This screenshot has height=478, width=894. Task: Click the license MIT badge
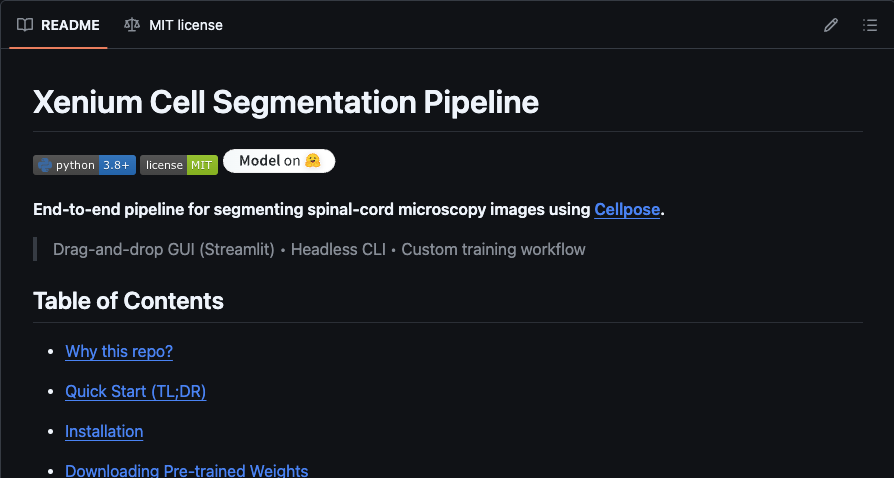coord(179,165)
